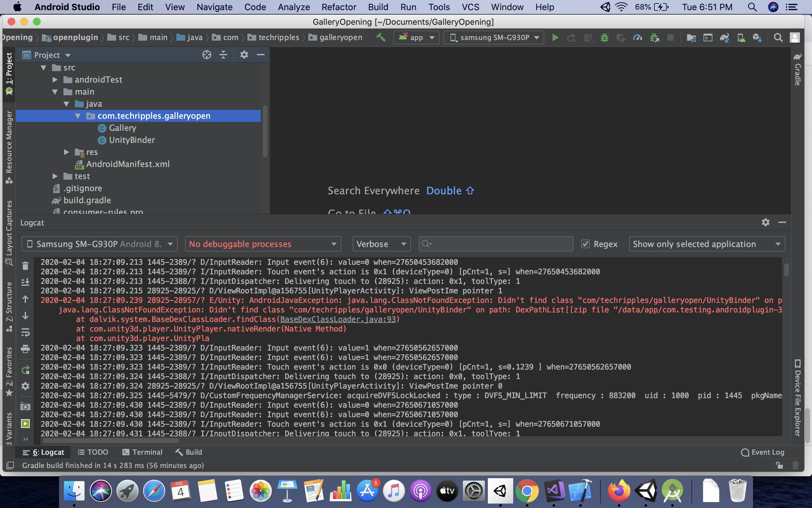Open the VCS menu
The width and height of the screenshot is (812, 508).
point(470,7)
